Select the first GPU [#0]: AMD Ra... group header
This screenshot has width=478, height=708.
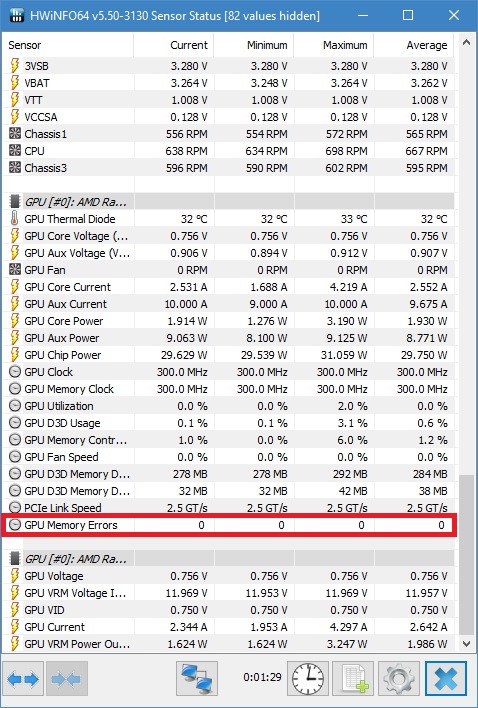pyautogui.click(x=228, y=202)
